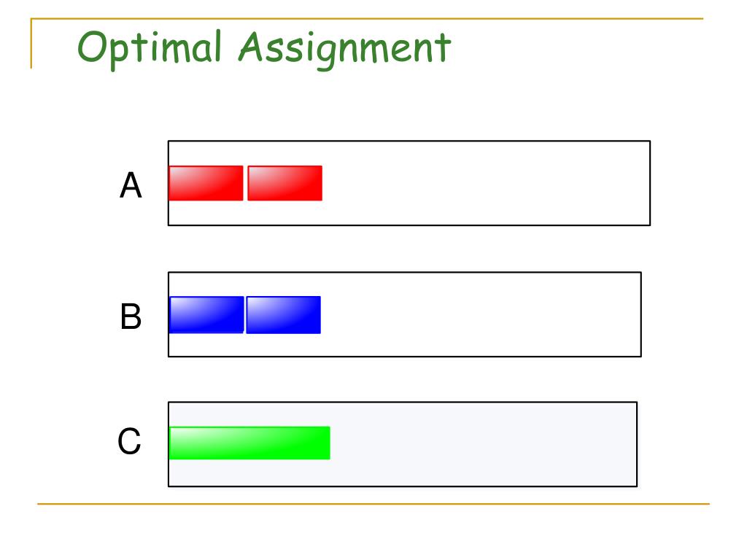Screen dimensions: 747x560
Task: Select the letter A row label
Action: pyautogui.click(x=131, y=185)
